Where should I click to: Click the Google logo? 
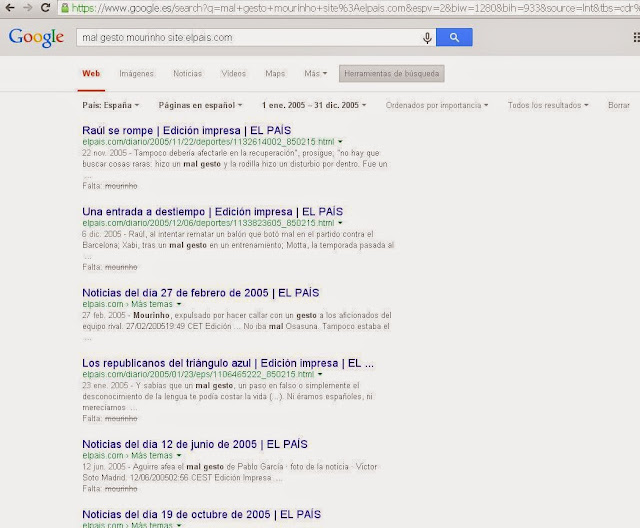pos(36,38)
